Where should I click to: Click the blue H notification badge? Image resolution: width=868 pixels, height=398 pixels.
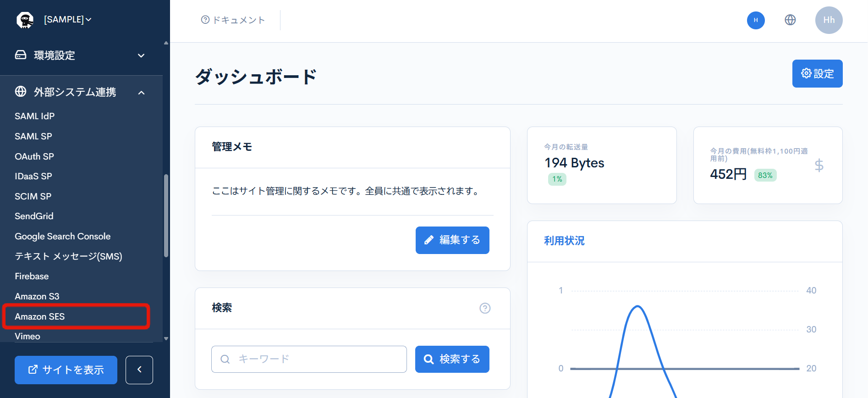pos(756,20)
